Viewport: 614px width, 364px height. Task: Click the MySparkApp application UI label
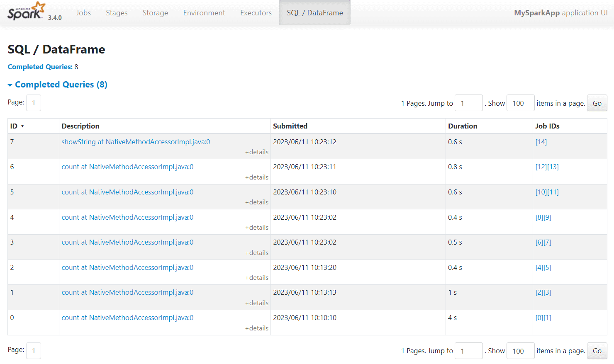(x=561, y=13)
